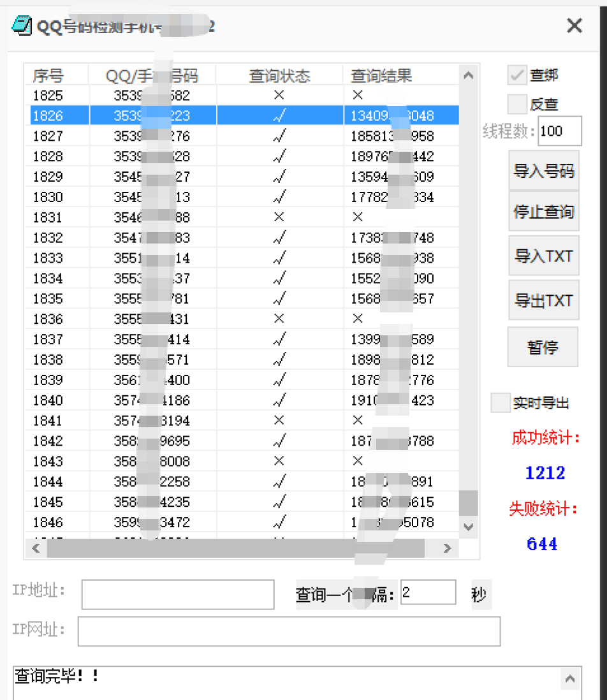This screenshot has width=607, height=700.
Task: Click the 暂停 button
Action: point(543,347)
